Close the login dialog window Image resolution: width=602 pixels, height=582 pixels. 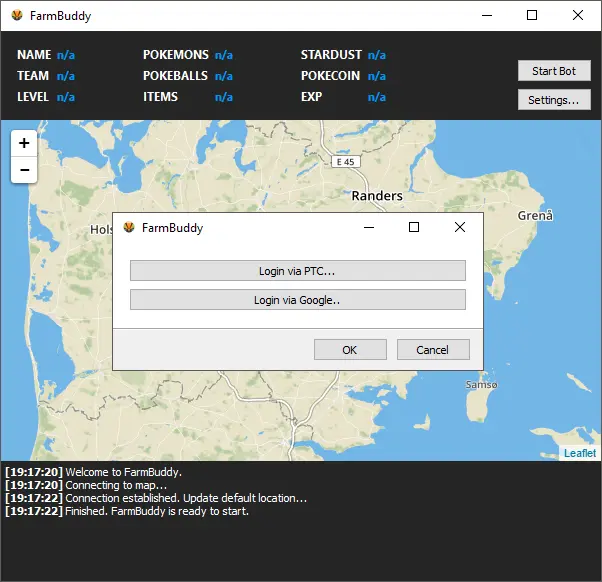click(460, 228)
